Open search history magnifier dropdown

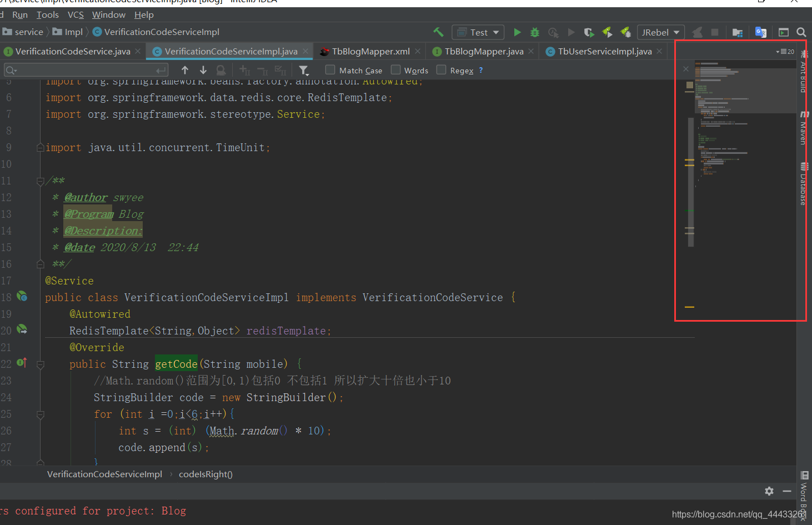(11, 70)
